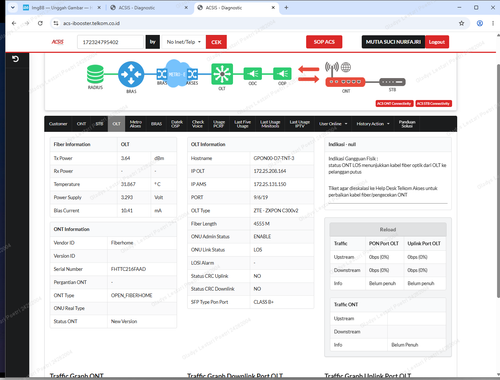The height and width of the screenshot is (380, 500).
Task: Click the SOP ACS button
Action: (x=324, y=42)
